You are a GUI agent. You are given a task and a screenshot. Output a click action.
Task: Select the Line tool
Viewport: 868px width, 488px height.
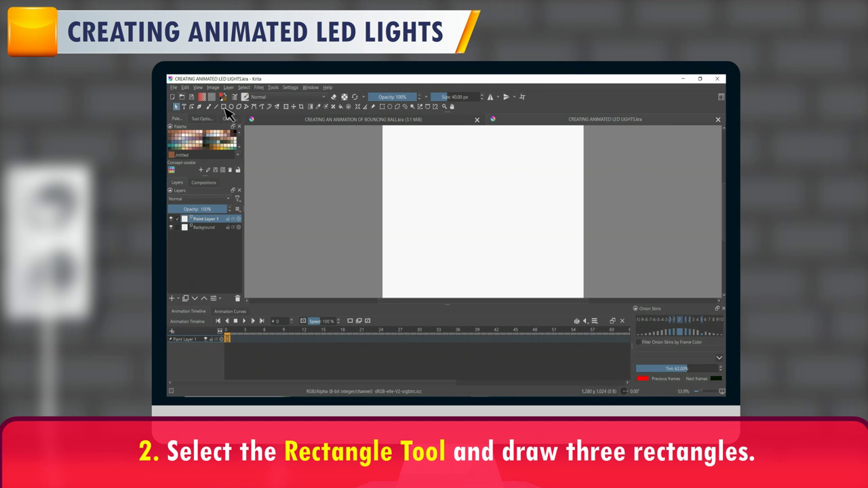click(216, 106)
